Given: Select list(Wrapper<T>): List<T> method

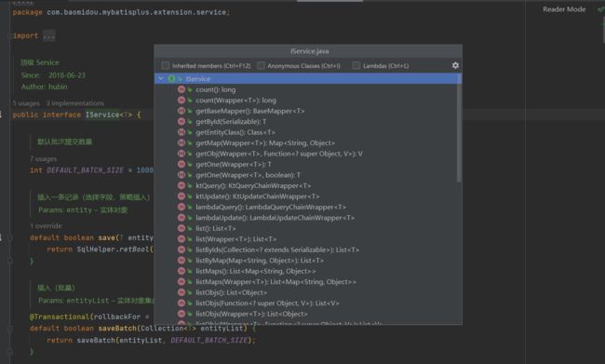Looking at the screenshot, I should (235, 239).
